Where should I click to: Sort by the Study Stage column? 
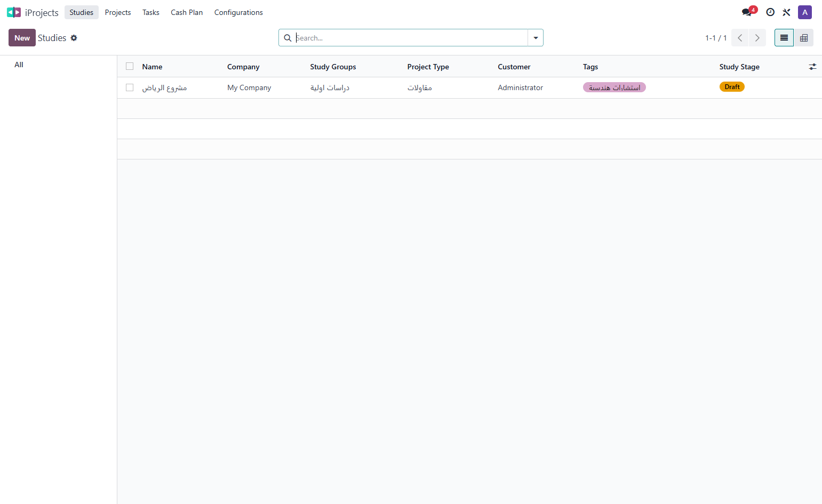739,67
